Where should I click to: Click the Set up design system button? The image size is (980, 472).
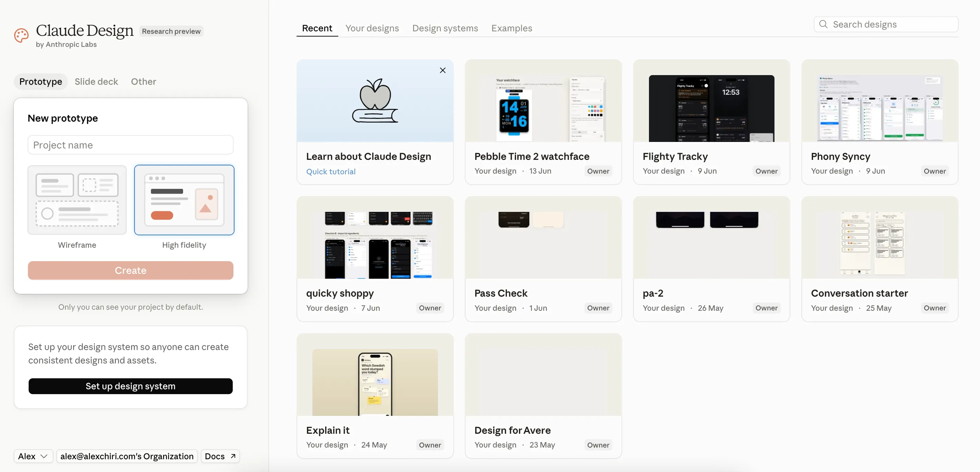130,386
